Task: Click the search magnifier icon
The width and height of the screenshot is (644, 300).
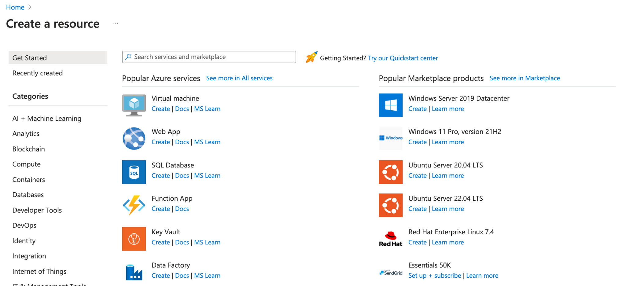Action: tap(128, 57)
